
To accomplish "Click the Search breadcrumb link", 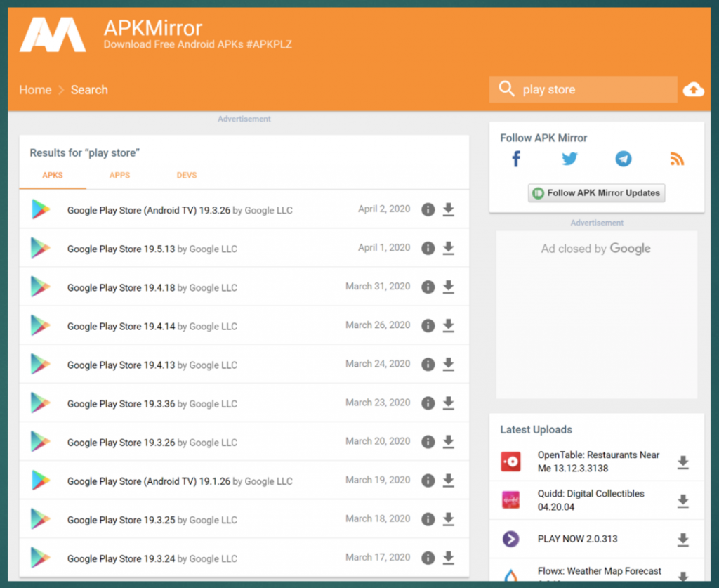I will pyautogui.click(x=89, y=89).
